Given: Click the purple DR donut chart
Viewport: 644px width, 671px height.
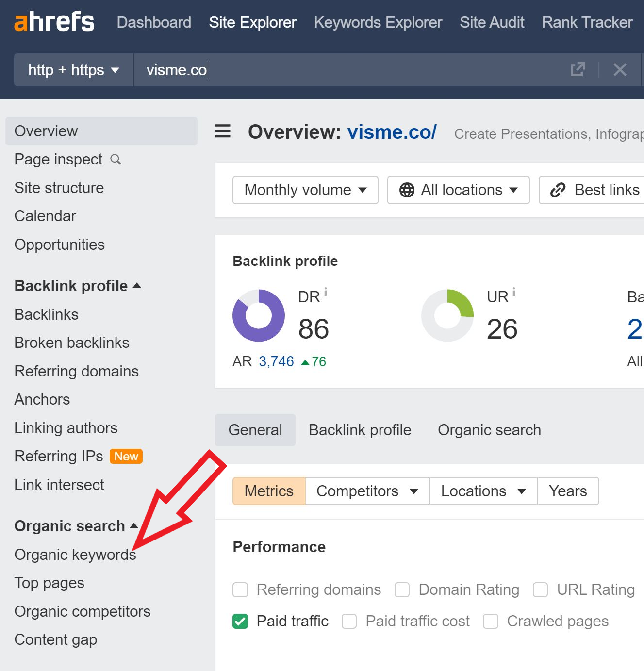Looking at the screenshot, I should (x=259, y=315).
